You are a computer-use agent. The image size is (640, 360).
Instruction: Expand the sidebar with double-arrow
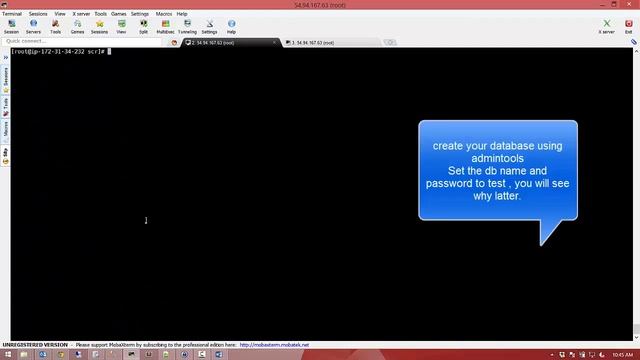tap(6, 58)
